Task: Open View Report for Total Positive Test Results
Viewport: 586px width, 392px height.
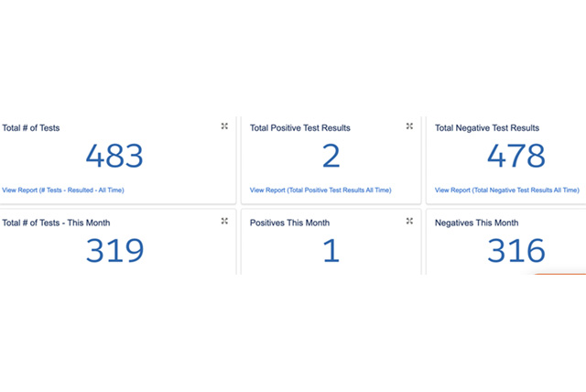Action: (320, 190)
